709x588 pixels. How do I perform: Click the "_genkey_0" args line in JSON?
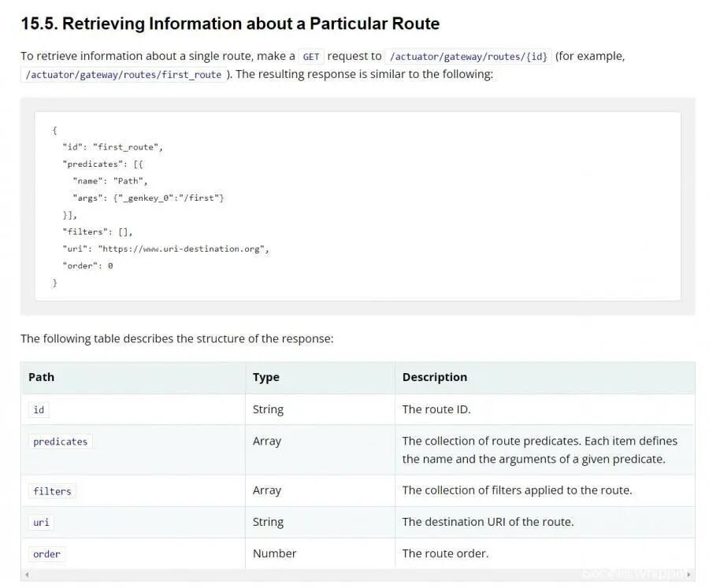tap(148, 198)
